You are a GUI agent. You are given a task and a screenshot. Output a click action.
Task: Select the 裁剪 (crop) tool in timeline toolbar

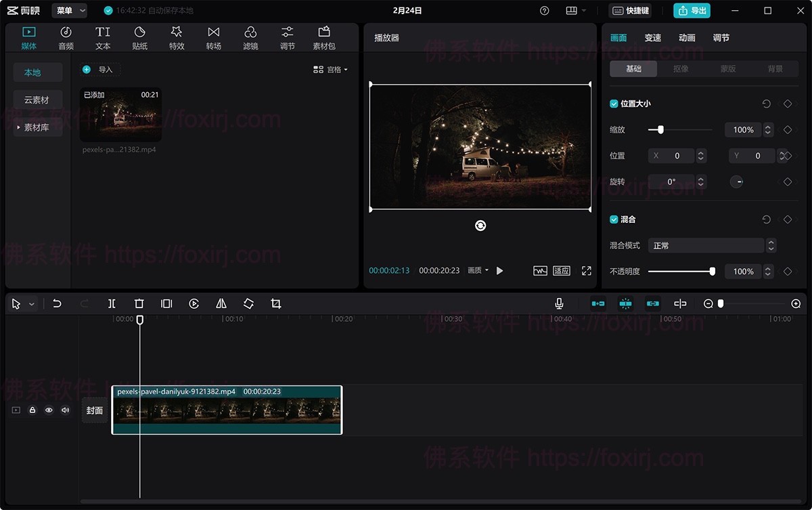tap(275, 303)
